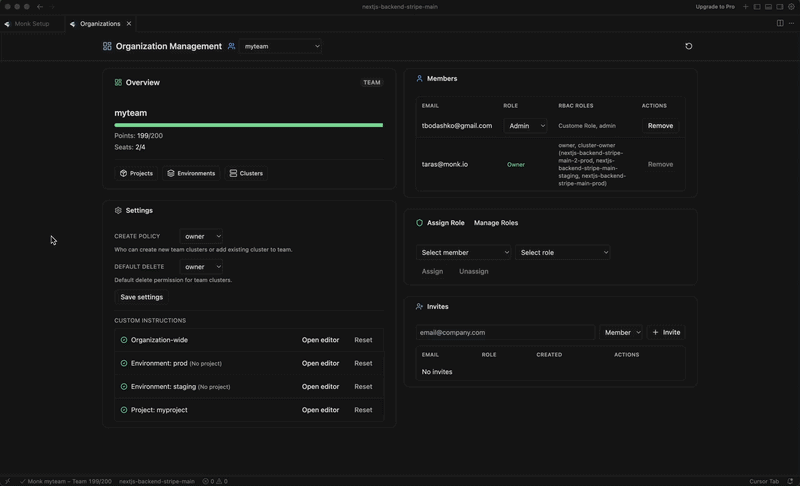Open editor for Organization-wide instructions
800x486 pixels.
point(320,340)
